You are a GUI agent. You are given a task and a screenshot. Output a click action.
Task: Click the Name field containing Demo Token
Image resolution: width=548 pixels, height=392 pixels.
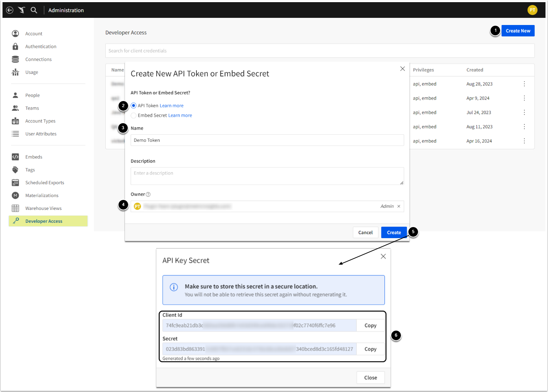(x=267, y=140)
